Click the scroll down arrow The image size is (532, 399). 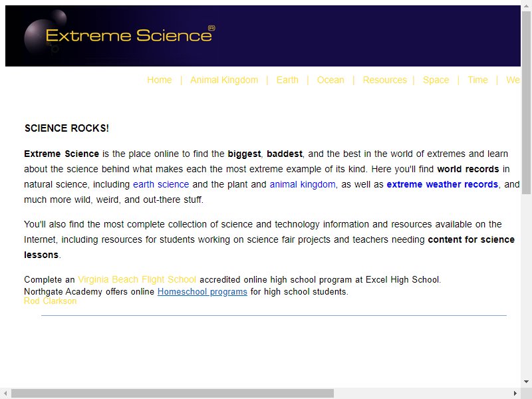pos(526,382)
